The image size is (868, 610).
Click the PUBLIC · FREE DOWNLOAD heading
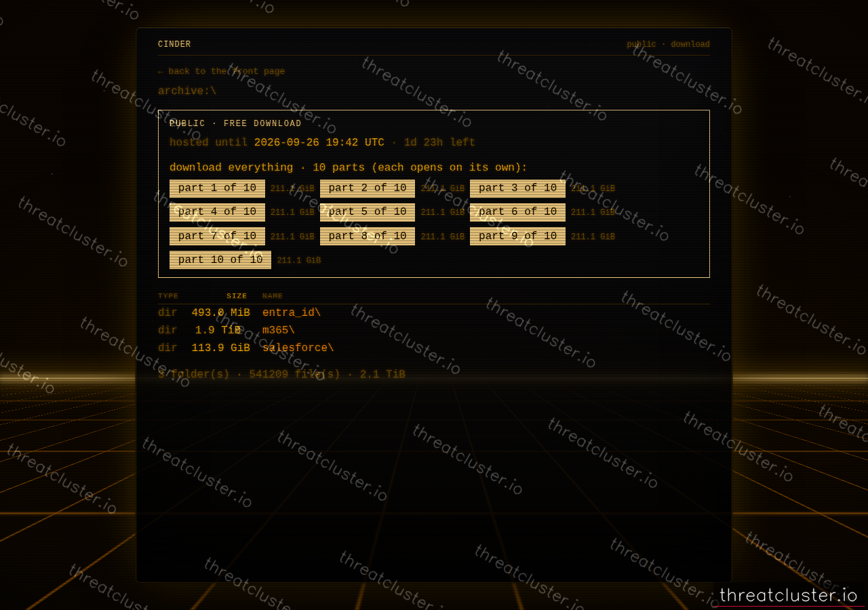(x=235, y=124)
